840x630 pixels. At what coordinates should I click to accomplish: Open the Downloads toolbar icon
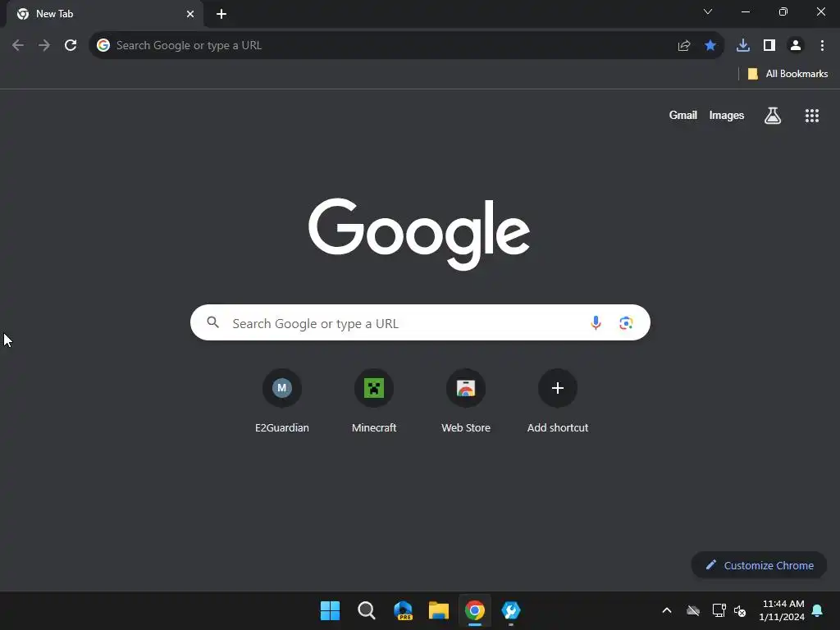743,46
